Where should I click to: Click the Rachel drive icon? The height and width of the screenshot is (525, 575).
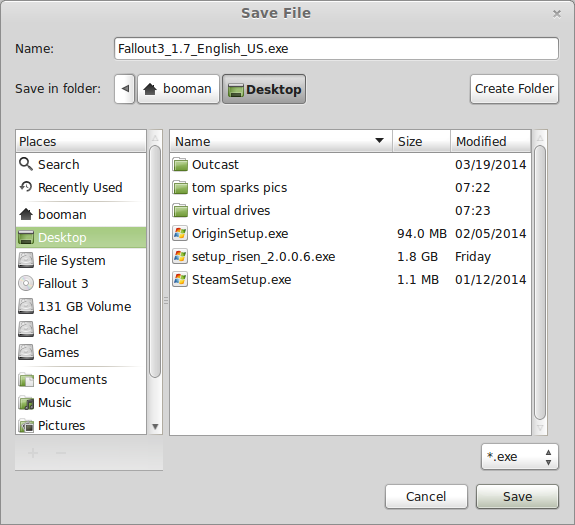pyautogui.click(x=26, y=329)
